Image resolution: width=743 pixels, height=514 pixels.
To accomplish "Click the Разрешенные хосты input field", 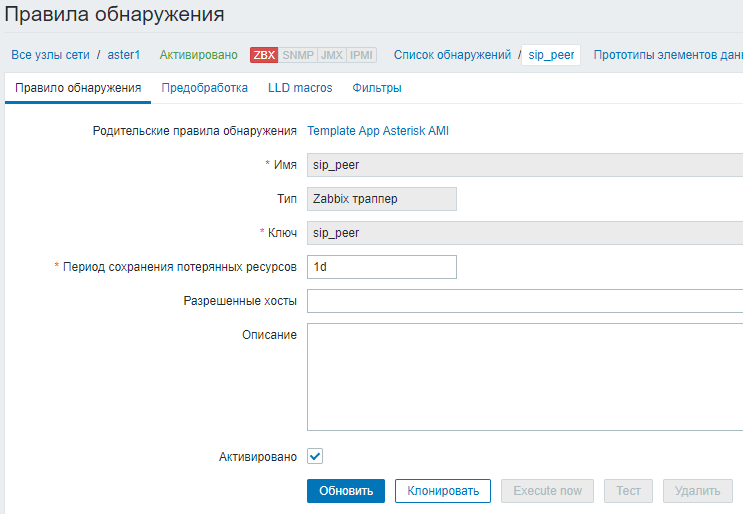I will pyautogui.click(x=525, y=301).
